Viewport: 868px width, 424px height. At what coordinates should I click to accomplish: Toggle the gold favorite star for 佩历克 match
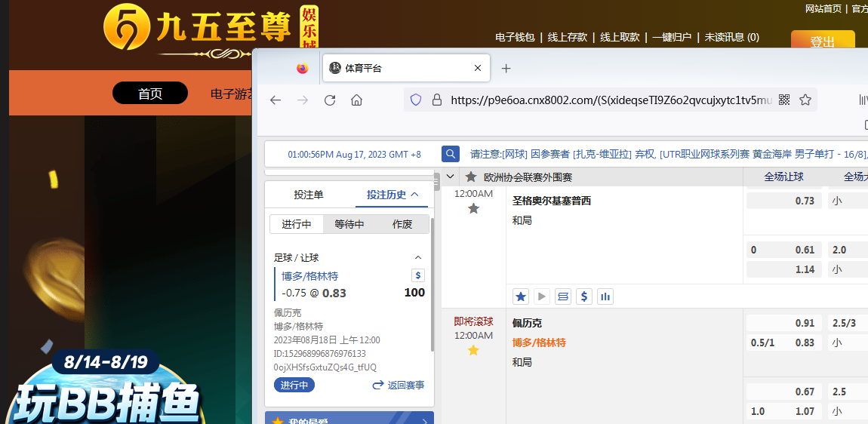tap(473, 350)
